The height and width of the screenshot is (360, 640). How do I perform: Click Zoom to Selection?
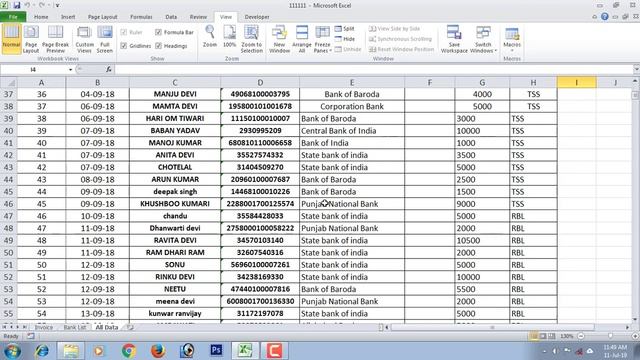[251, 39]
